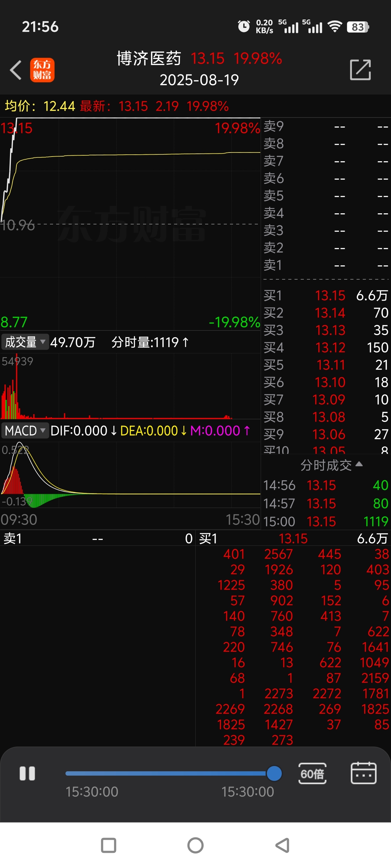Viewport: 391px width, 868px height.
Task: Tap the M:0.000 value
Action: tap(220, 431)
